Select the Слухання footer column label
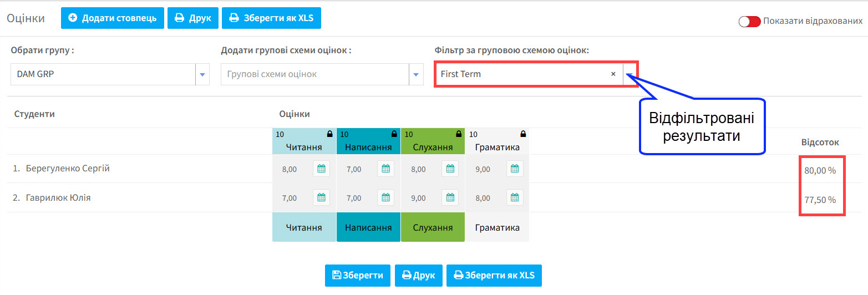The image size is (868, 295). [433, 227]
